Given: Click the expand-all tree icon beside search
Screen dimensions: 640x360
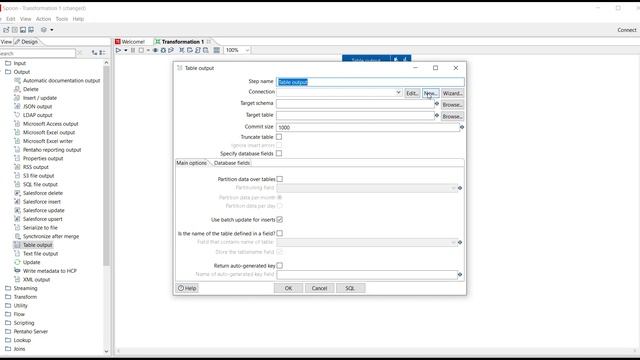Looking at the screenshot, I should 94,53.
